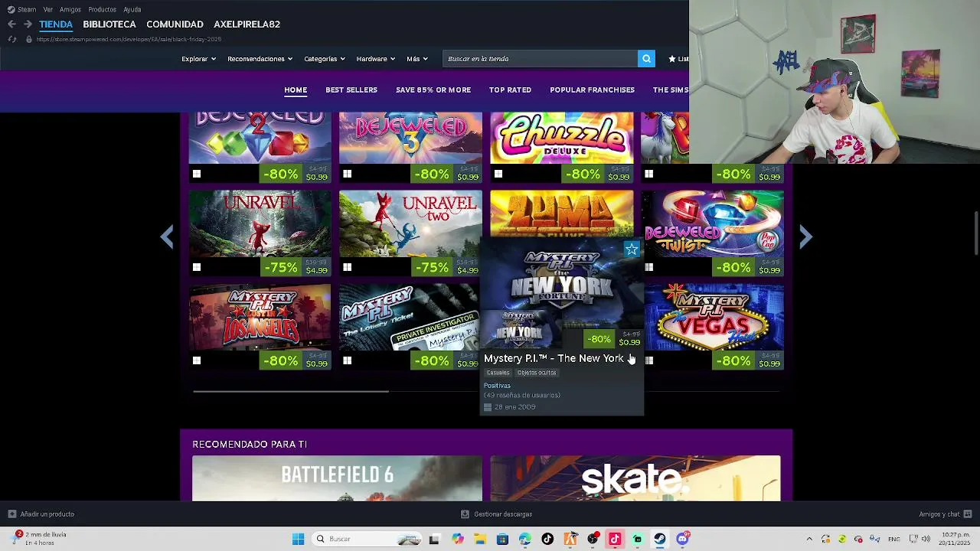Viewport: 980px width, 551px height.
Task: Open the AXELPIRELA82 profile tab
Action: pos(247,24)
